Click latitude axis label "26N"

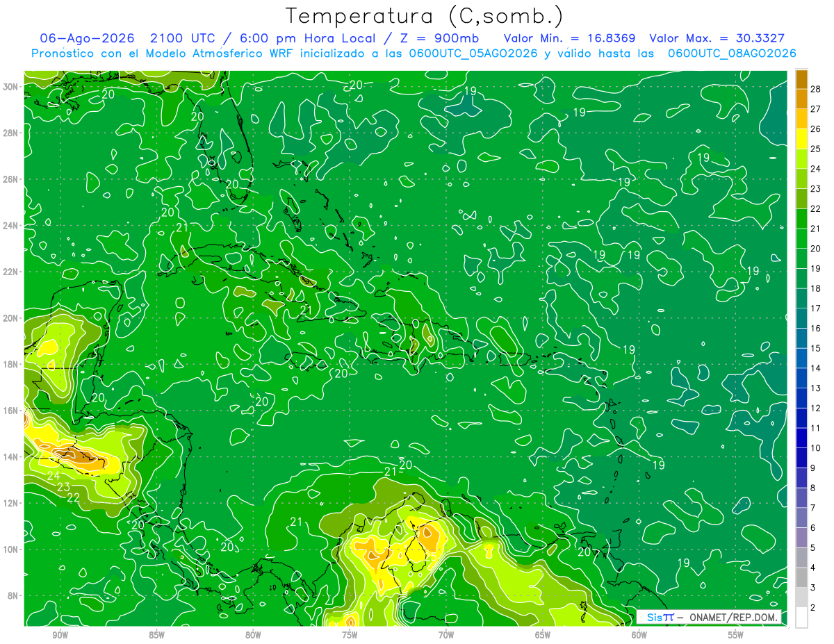[x=10, y=179]
